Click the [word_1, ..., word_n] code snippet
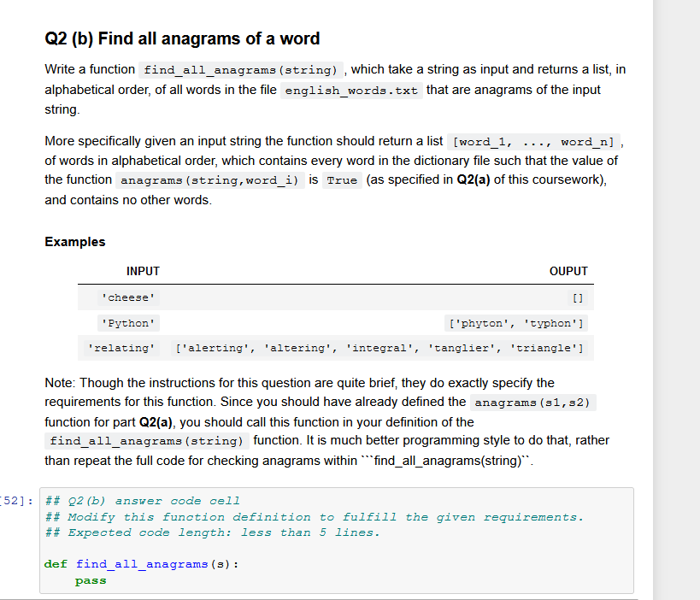This screenshot has width=700, height=600. [x=533, y=142]
